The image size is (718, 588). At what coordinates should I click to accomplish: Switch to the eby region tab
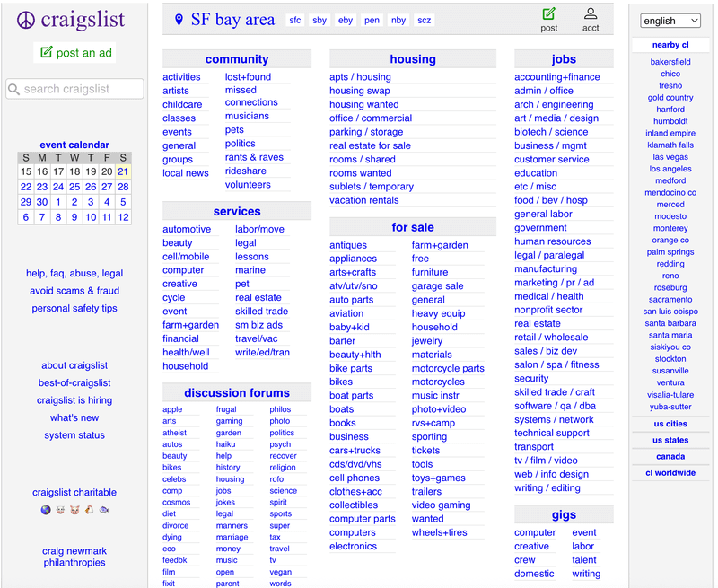(346, 20)
